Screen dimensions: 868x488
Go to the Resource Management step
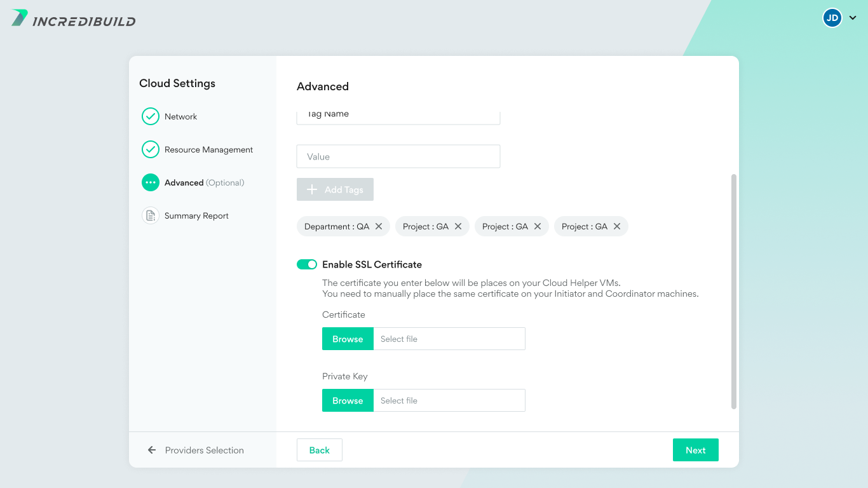[208, 149]
